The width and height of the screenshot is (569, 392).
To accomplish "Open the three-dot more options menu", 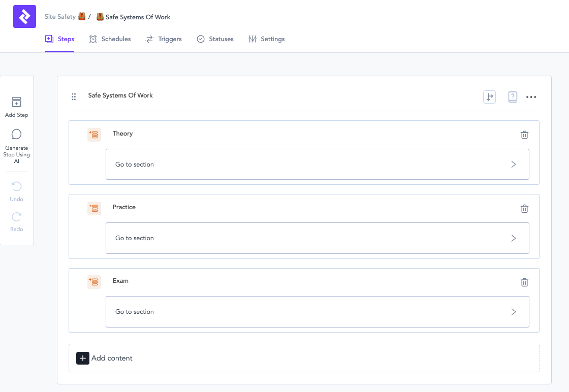I will point(531,97).
